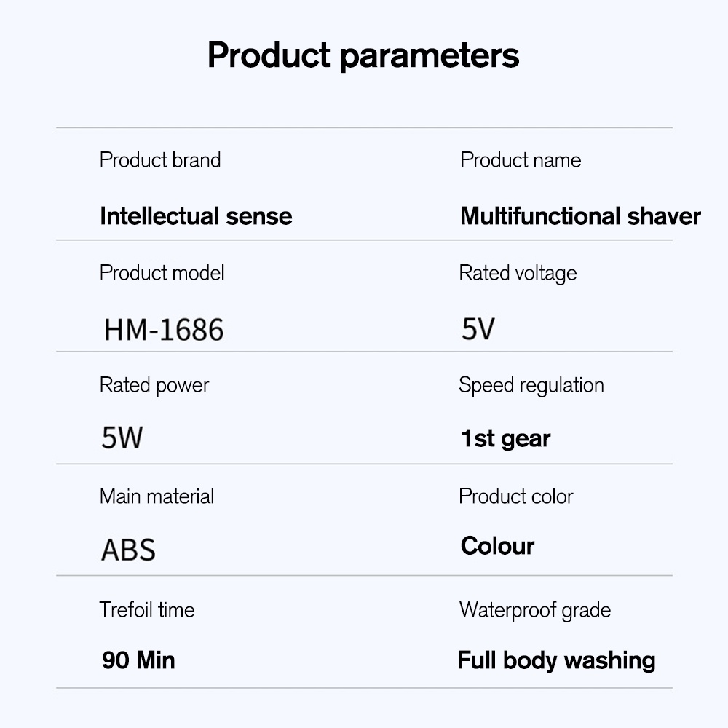
Task: Select the 5W power value
Action: tap(122, 438)
